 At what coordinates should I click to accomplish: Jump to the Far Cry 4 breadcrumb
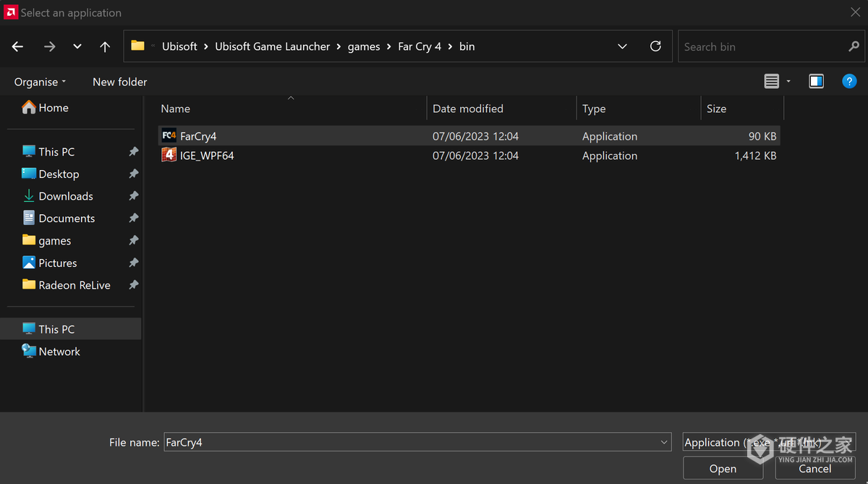[x=420, y=46]
